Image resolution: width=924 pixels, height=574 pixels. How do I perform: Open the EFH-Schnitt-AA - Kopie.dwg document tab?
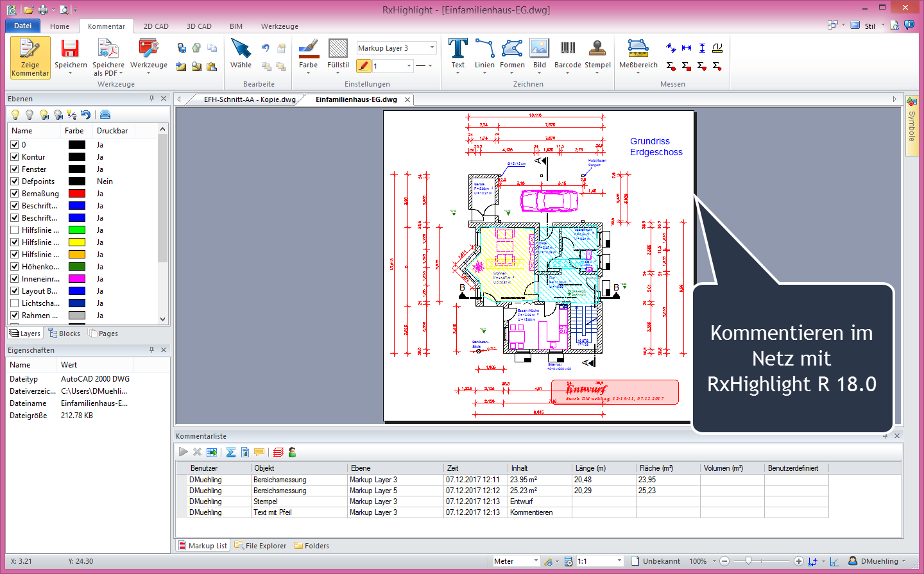250,99
